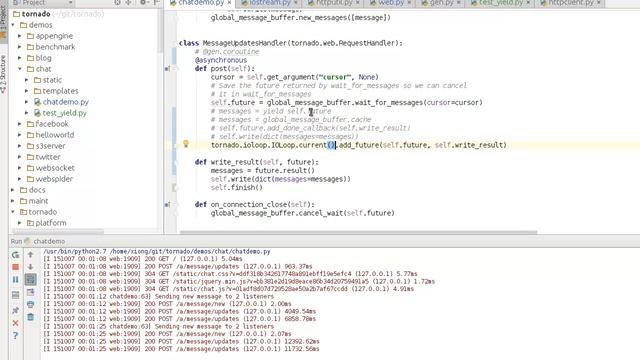This screenshot has height=360, width=640.
Task: Pause the run console output
Action: (x=16, y=280)
